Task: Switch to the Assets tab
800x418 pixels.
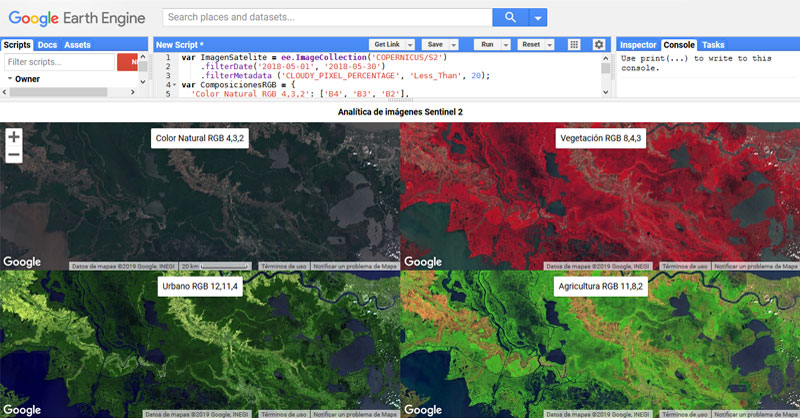Action: [77, 45]
